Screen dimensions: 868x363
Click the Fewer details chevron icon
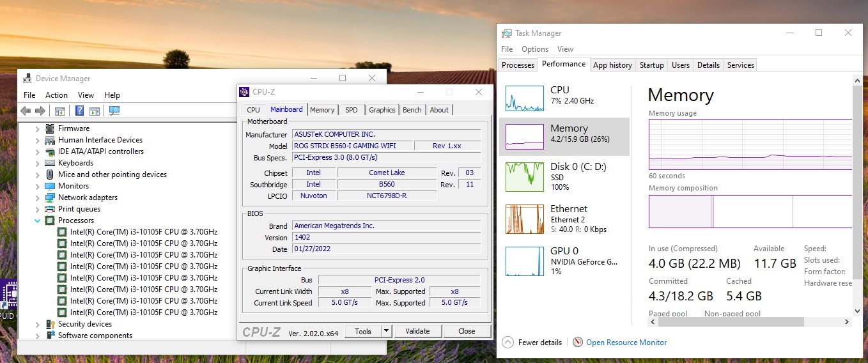(508, 343)
